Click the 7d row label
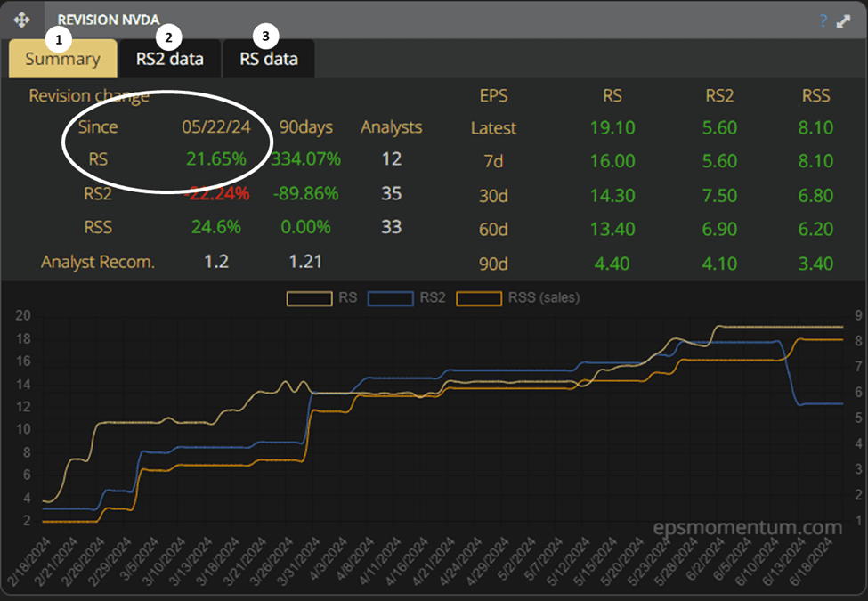Viewport: 868px width, 601px height. pyautogui.click(x=494, y=161)
